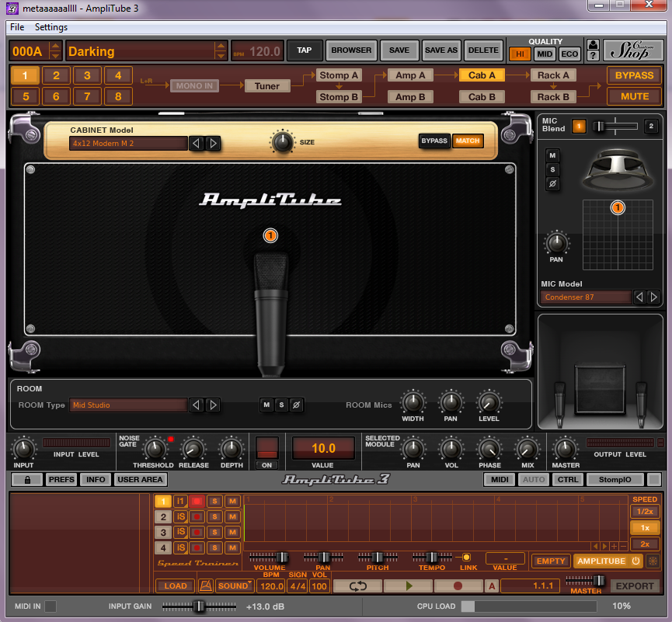Screen dimensions: 672x622
Task: Open the Tuner module
Action: pos(267,86)
